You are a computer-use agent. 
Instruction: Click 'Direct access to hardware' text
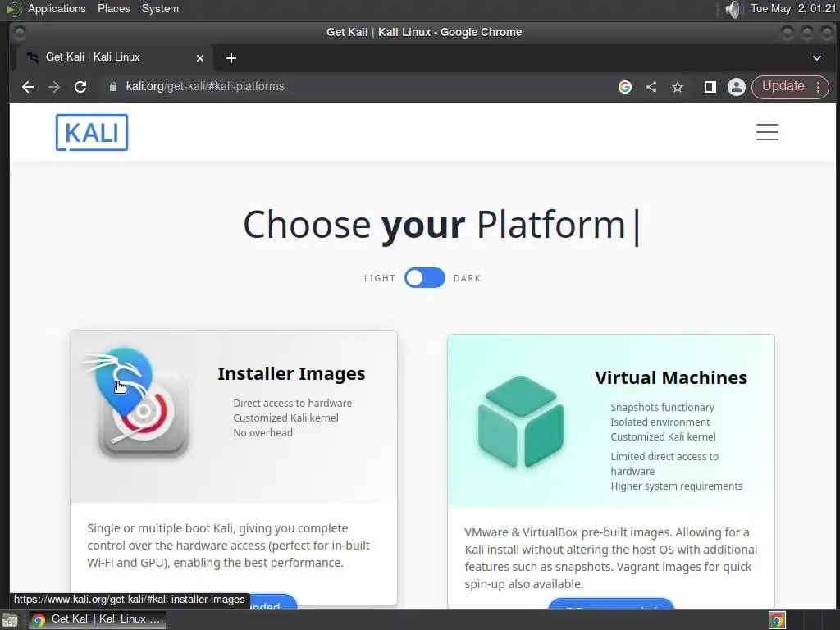293,404
